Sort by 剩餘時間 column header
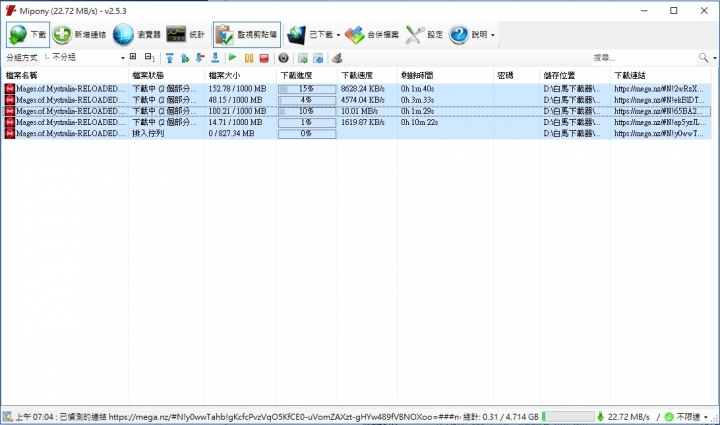 (445, 75)
